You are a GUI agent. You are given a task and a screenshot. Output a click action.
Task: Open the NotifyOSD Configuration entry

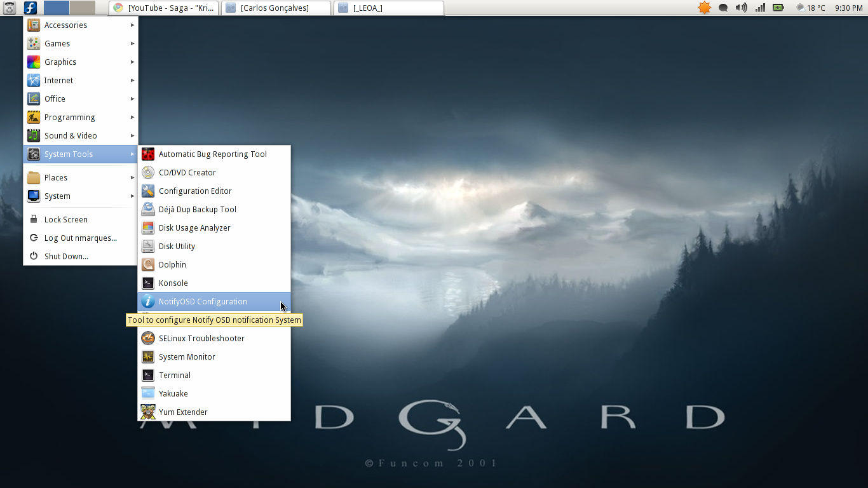coord(214,302)
